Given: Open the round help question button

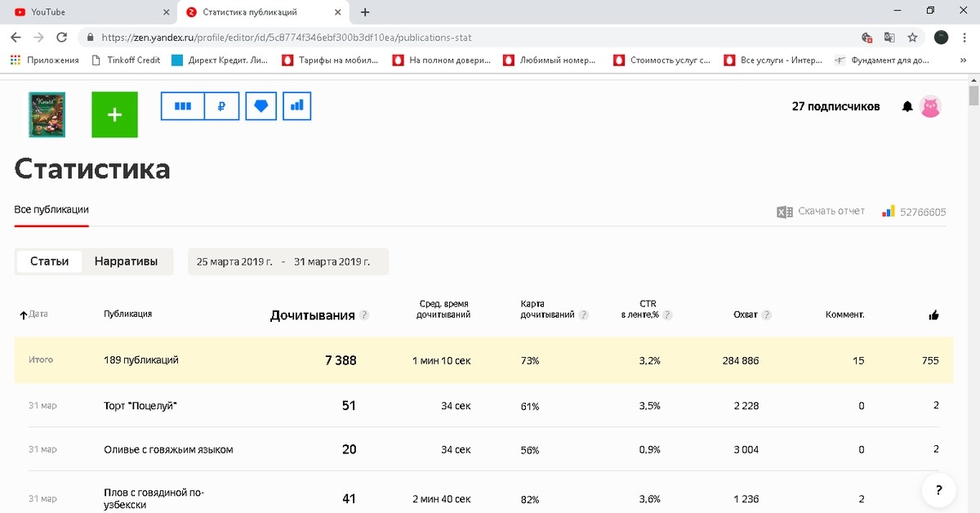Looking at the screenshot, I should [938, 490].
